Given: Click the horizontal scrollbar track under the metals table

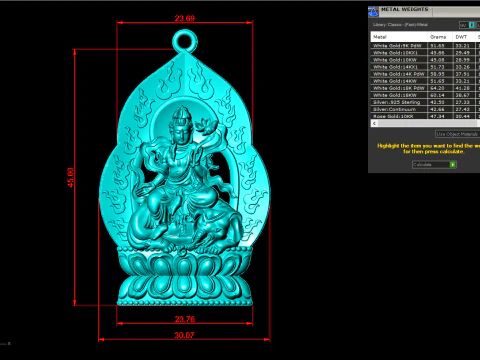Looking at the screenshot, I should click(x=428, y=123).
